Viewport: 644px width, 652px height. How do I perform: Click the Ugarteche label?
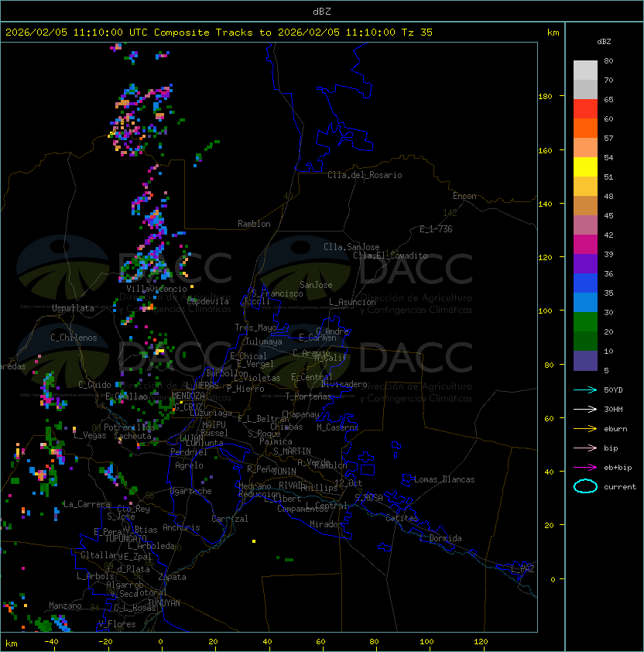191,491
